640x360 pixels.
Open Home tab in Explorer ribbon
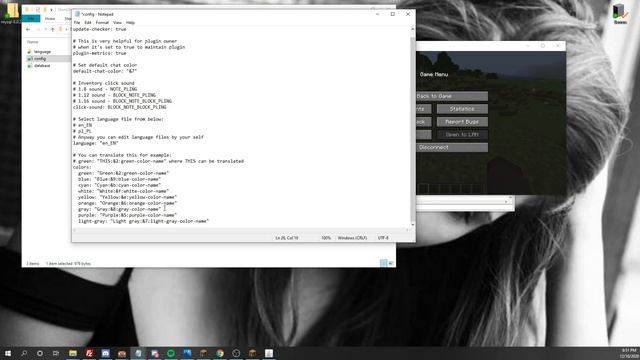coord(50,19)
